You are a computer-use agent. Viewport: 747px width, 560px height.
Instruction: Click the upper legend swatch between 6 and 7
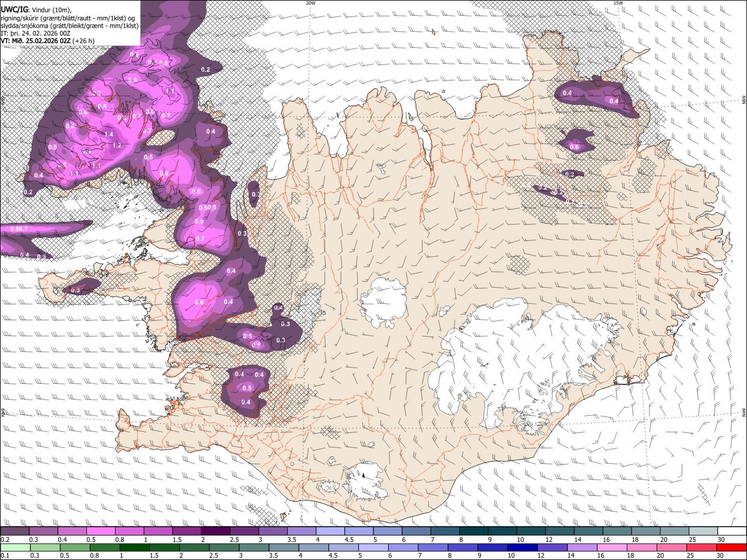click(416, 531)
